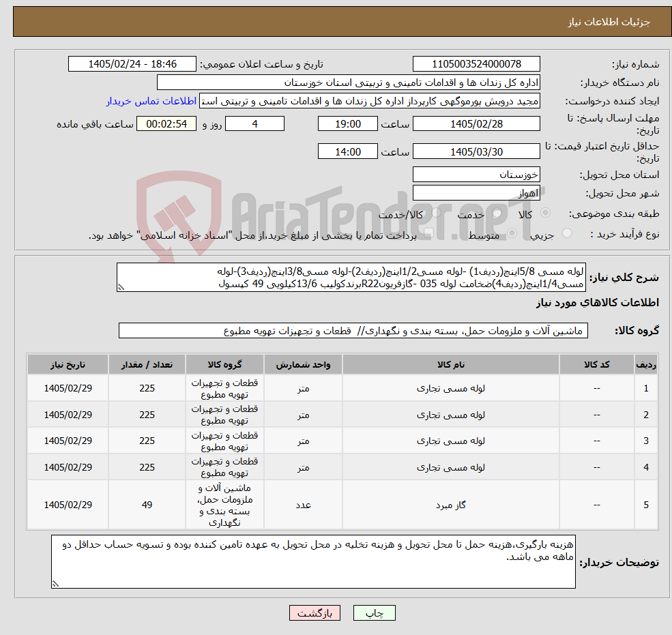Click لوله مسی تجاری in row 2
The image size is (672, 635).
tap(451, 415)
